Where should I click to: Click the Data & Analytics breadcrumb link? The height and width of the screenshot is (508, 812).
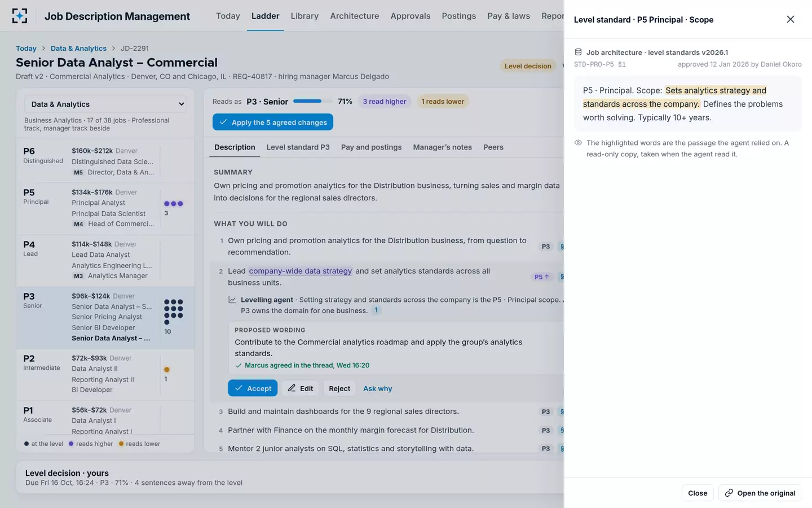(78, 49)
